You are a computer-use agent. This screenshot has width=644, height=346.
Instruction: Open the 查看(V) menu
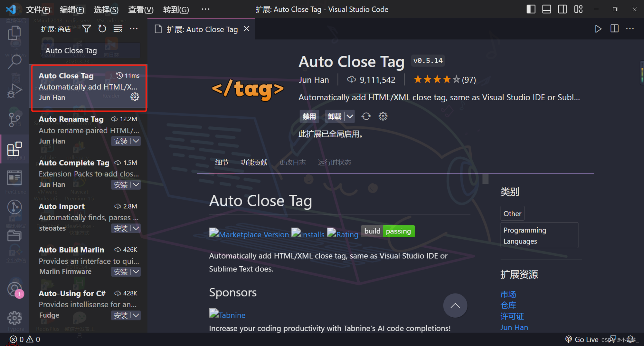(141, 9)
